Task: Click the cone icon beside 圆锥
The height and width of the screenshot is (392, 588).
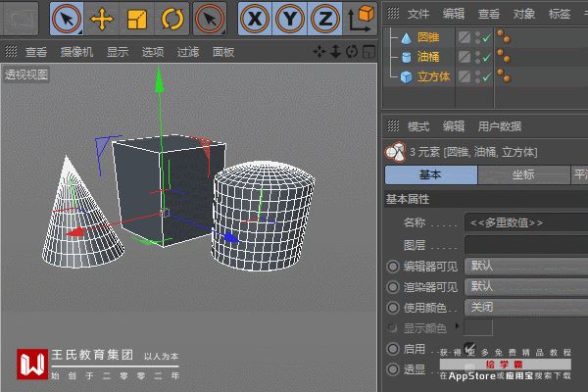Action: tap(406, 38)
